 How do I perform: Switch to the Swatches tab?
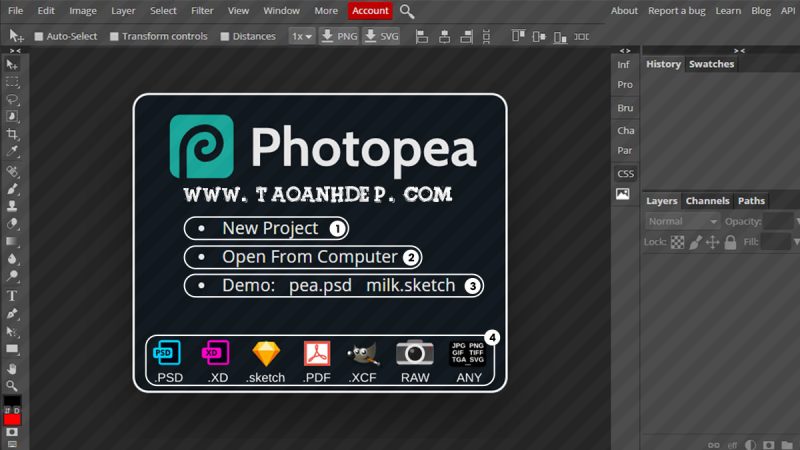(x=711, y=64)
